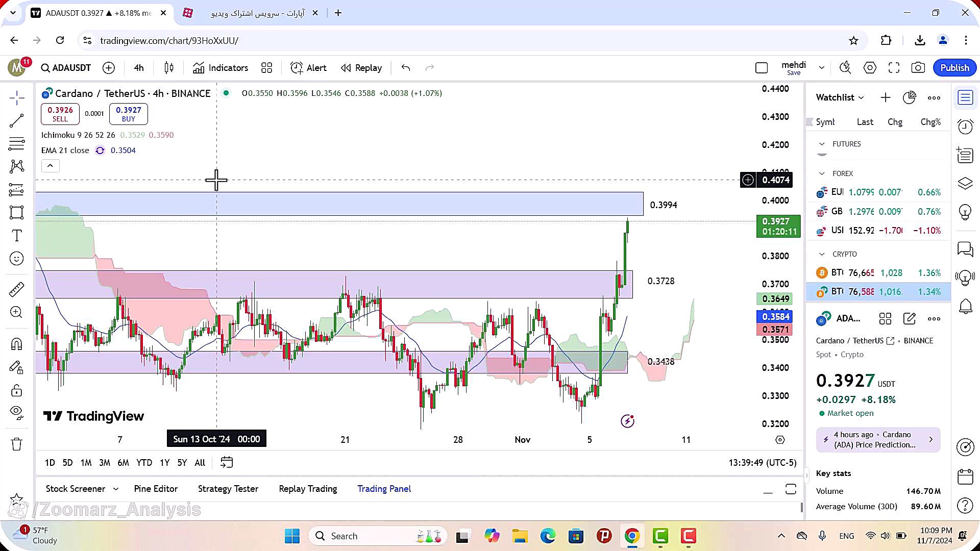Enter fullscreen chart mode
Image resolution: width=980 pixels, height=551 pixels.
click(894, 68)
